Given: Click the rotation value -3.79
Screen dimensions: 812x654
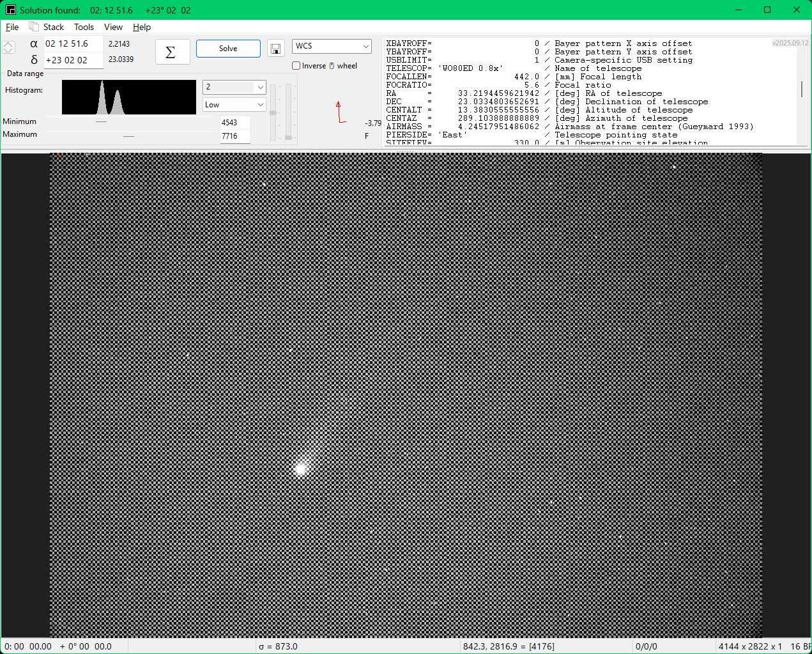Looking at the screenshot, I should [373, 123].
